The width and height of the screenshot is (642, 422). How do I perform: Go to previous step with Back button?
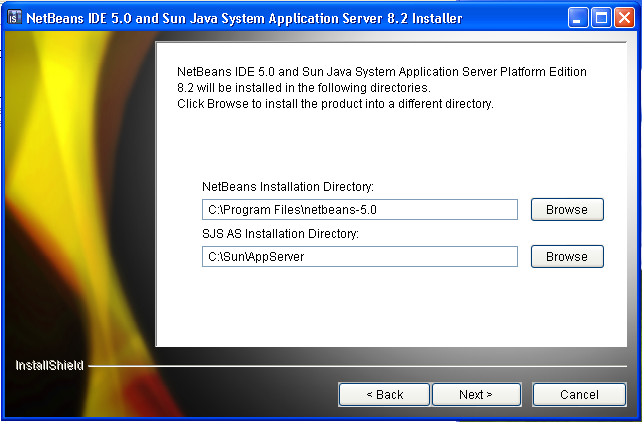point(384,395)
